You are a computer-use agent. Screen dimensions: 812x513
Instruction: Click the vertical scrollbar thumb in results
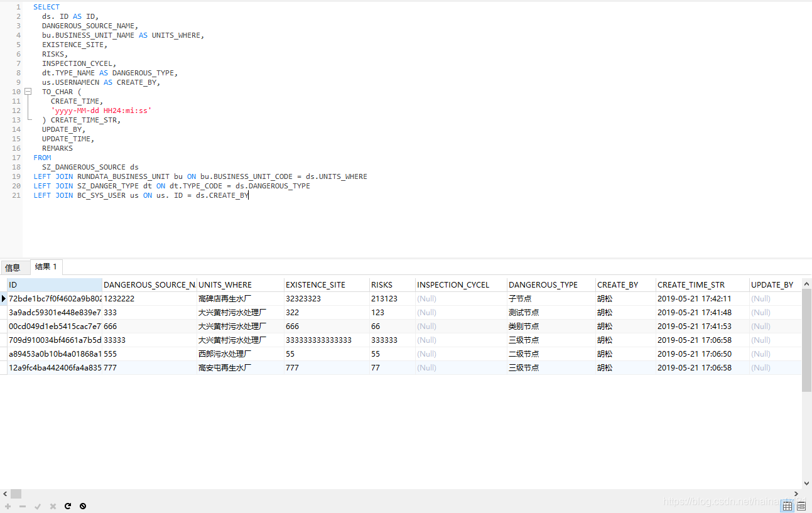807,340
